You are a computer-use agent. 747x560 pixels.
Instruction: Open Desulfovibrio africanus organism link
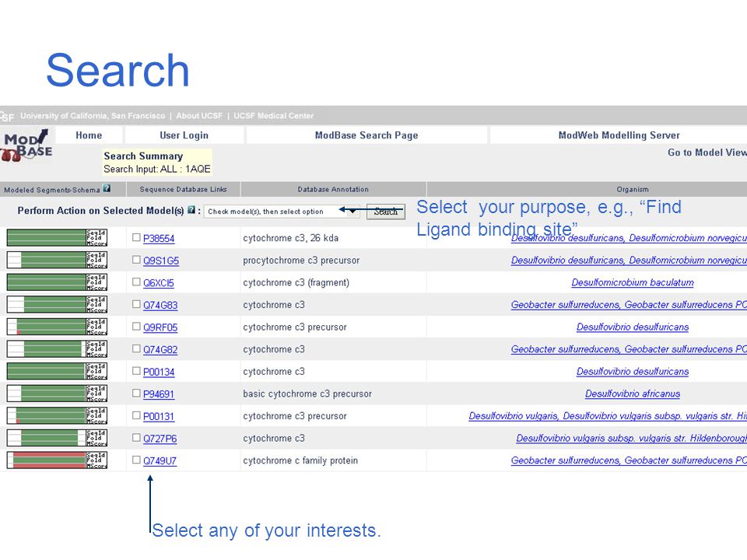point(632,394)
